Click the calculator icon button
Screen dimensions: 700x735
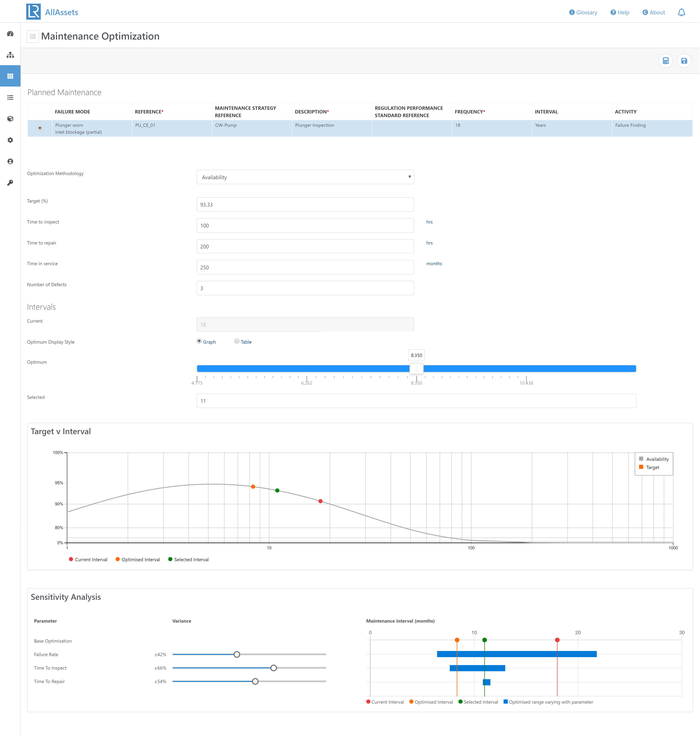pyautogui.click(x=666, y=61)
